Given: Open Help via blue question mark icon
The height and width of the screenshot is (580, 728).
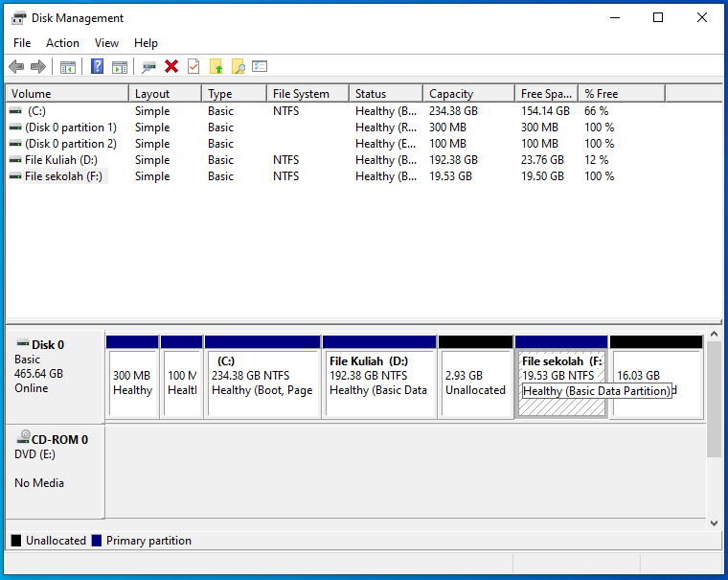Looking at the screenshot, I should click(x=97, y=66).
